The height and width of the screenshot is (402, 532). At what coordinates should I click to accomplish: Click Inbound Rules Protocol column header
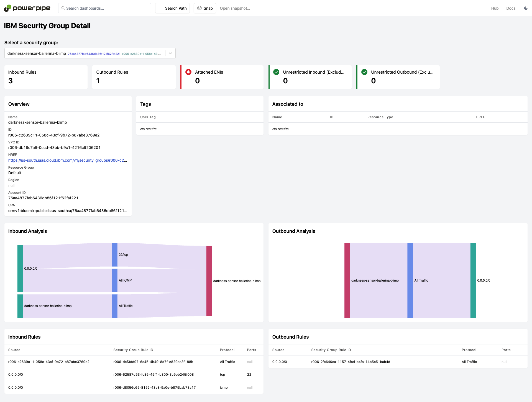[x=227, y=350]
